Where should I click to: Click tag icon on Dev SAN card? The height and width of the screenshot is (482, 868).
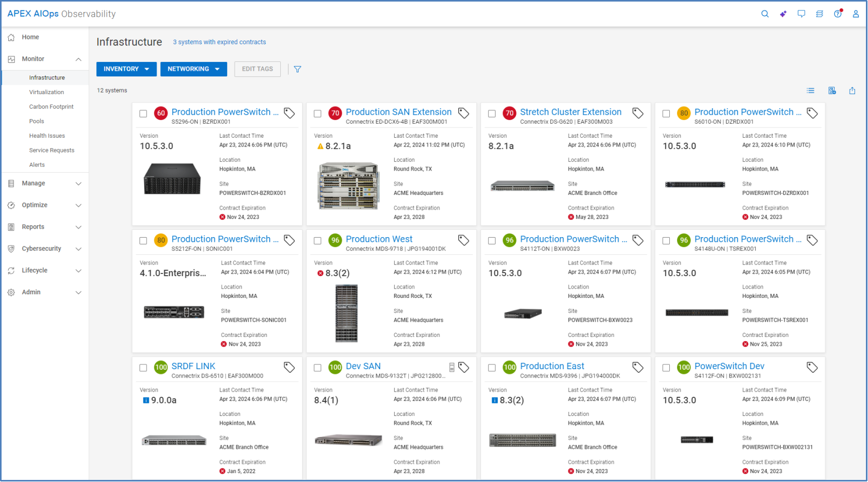(463, 367)
